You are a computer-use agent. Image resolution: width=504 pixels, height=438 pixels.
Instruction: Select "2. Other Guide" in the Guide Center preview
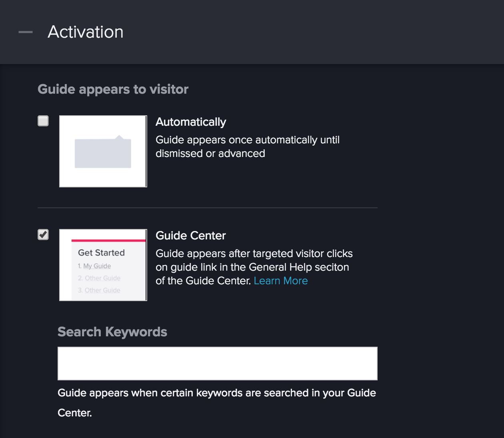coord(100,278)
